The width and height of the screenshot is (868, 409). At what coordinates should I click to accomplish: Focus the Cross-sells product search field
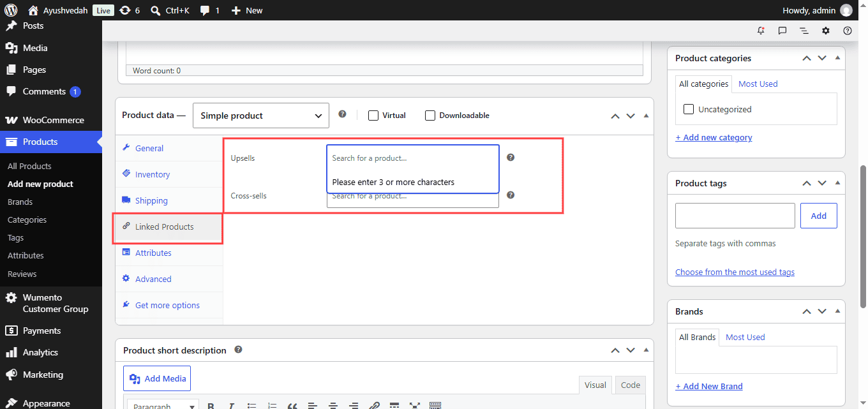click(x=412, y=197)
